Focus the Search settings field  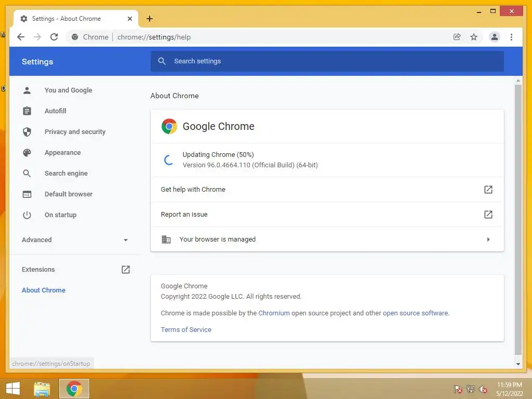pyautogui.click(x=327, y=61)
